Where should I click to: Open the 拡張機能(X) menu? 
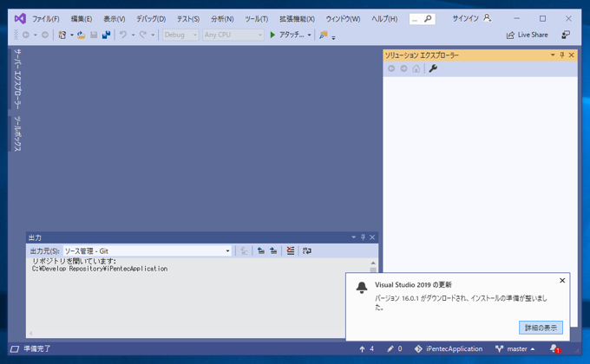(x=297, y=19)
